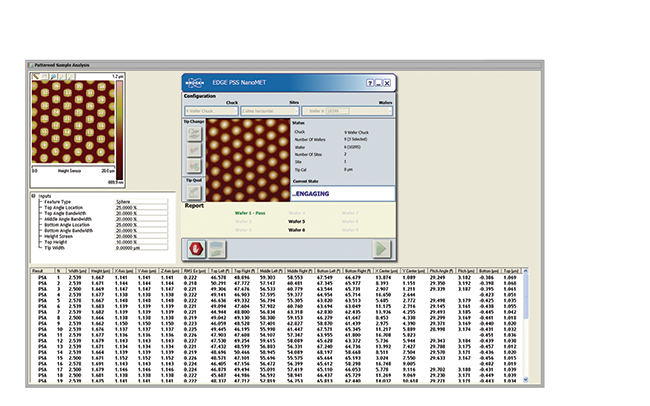
Task: Click the first Tip Change icon
Action: [192, 133]
